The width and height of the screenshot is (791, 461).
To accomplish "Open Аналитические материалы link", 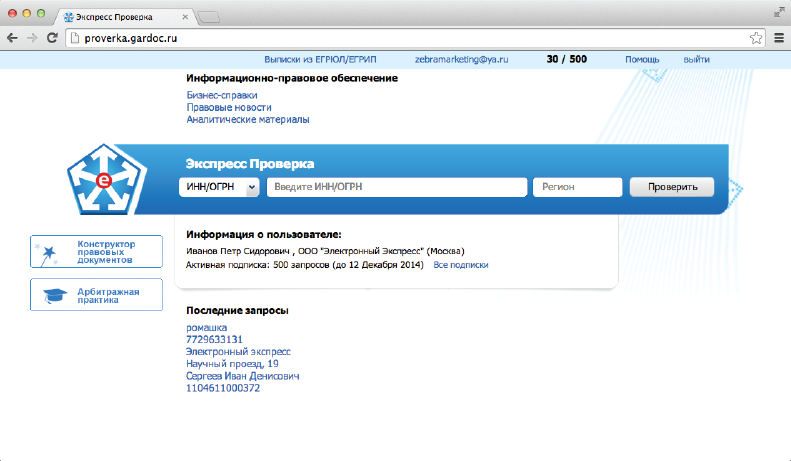I will coord(248,120).
